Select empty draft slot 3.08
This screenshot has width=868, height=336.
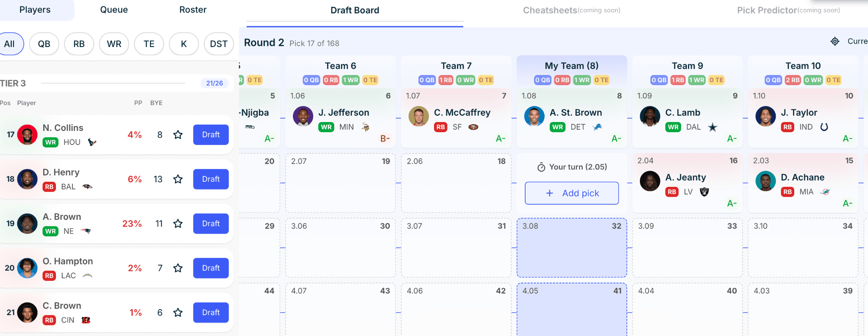[x=572, y=248]
